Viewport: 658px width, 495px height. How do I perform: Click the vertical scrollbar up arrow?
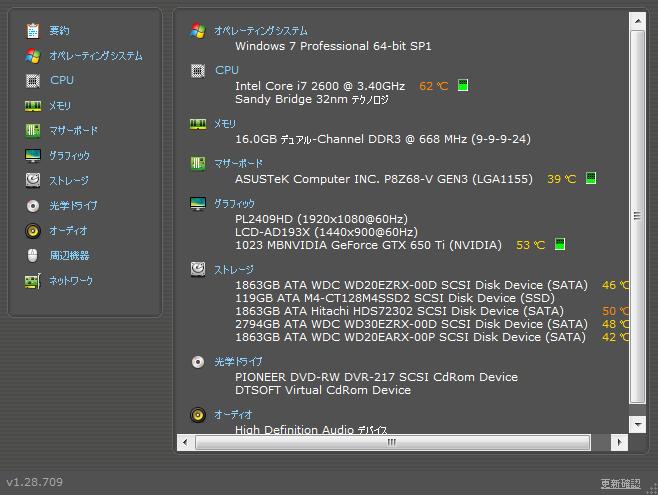[637, 21]
